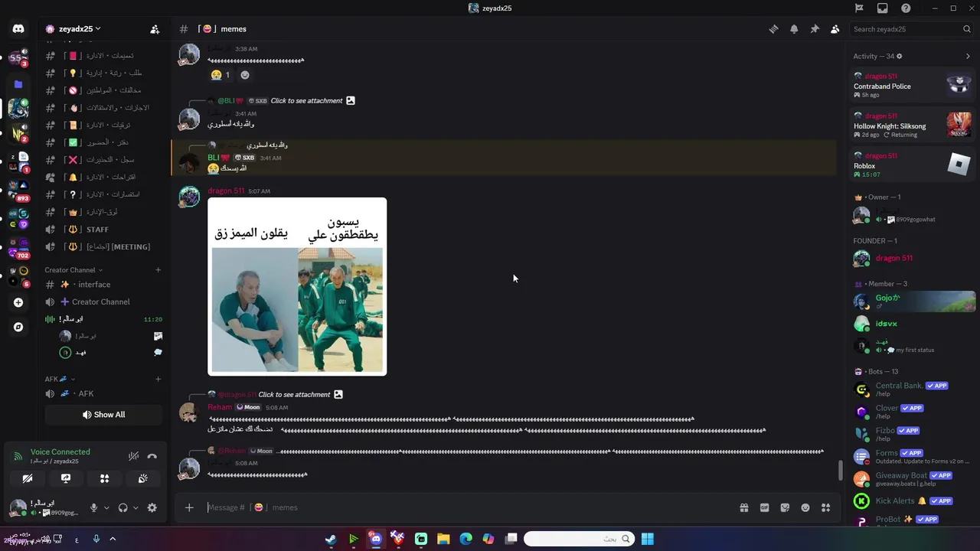
Task: Click the Show All button
Action: [x=103, y=415]
